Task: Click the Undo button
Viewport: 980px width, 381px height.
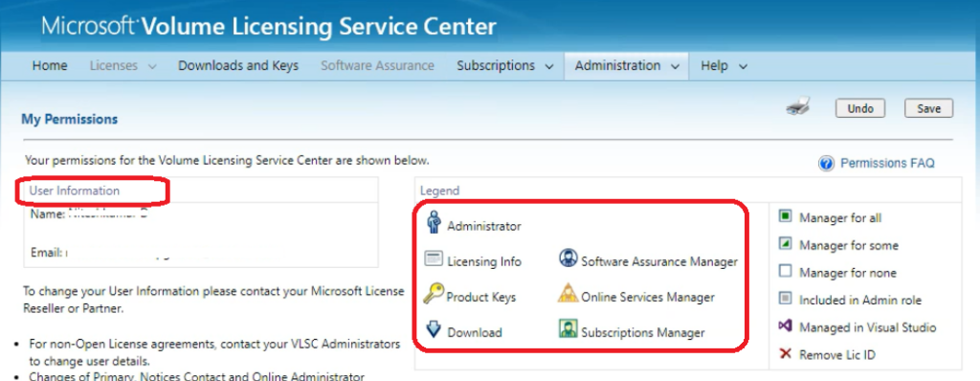Action: [x=860, y=108]
